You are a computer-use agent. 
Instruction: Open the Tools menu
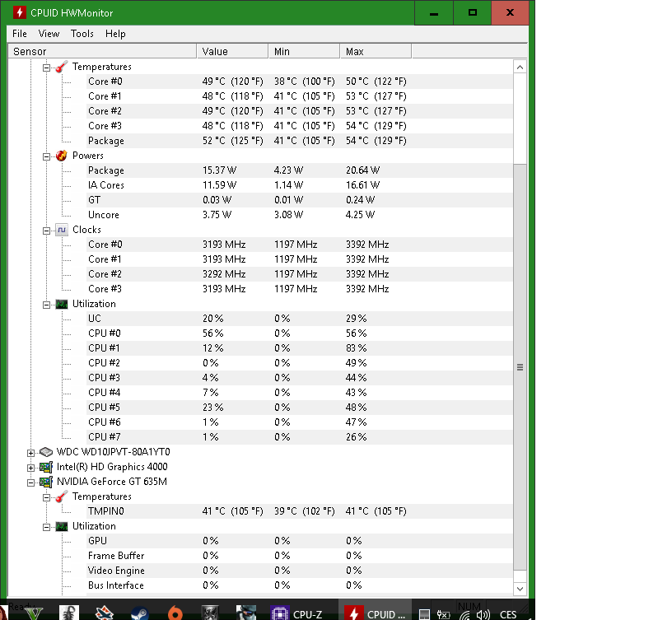(x=82, y=34)
